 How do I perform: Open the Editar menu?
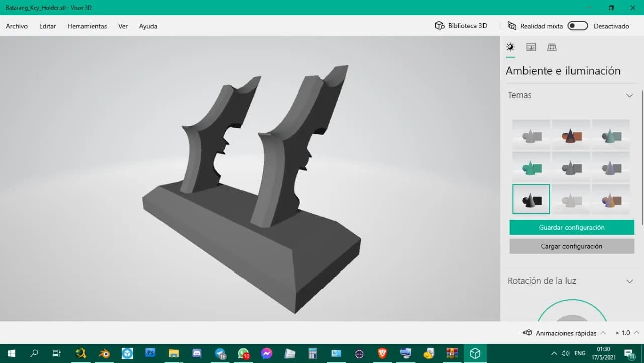[x=48, y=26]
